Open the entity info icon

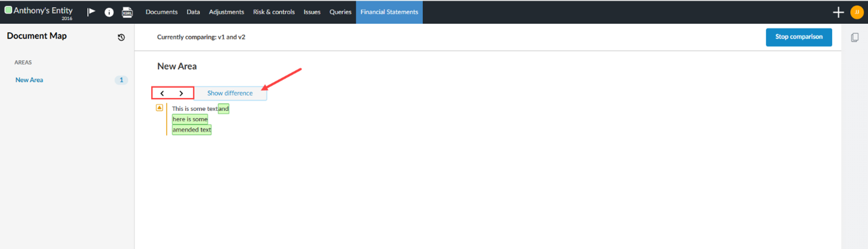[109, 12]
